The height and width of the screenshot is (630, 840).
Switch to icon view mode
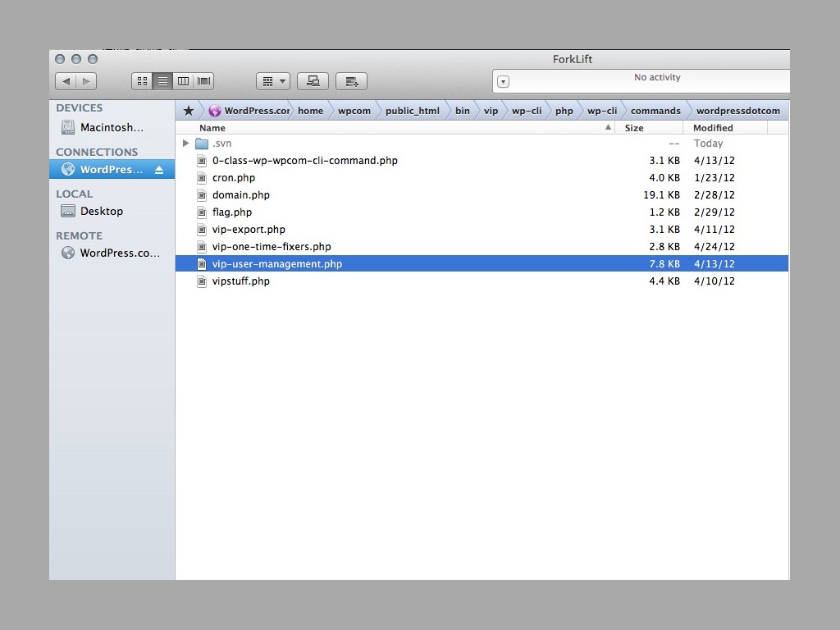142,81
